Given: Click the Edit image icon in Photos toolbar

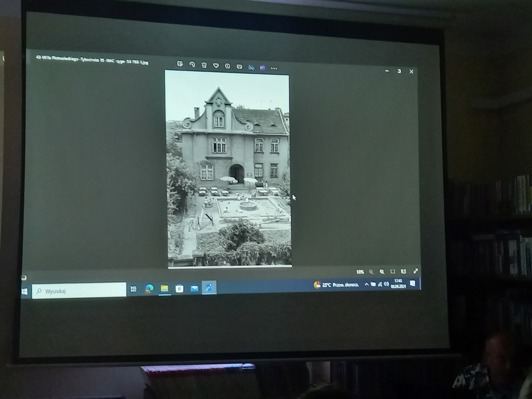Looking at the screenshot, I should click(180, 64).
